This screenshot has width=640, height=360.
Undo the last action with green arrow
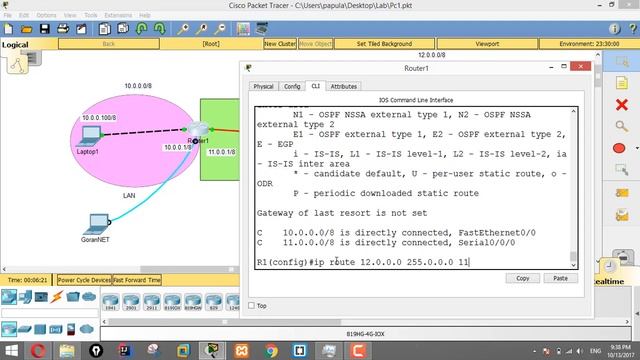[x=142, y=29]
